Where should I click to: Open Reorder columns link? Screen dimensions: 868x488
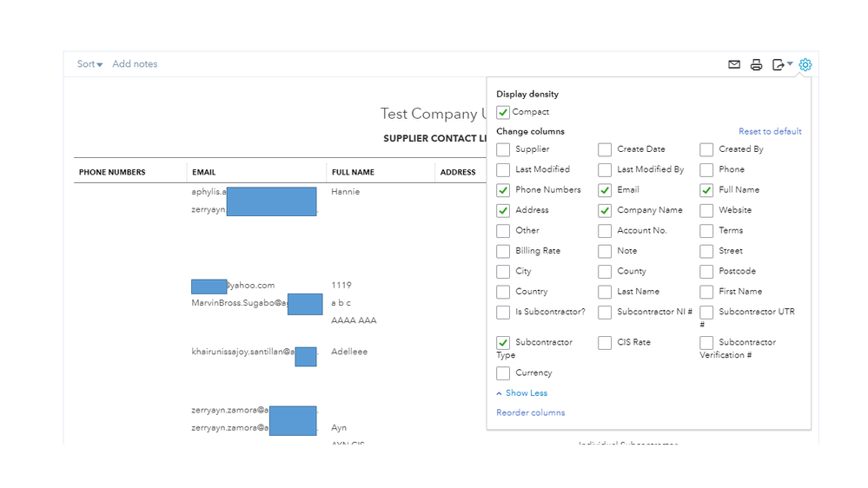pyautogui.click(x=530, y=412)
